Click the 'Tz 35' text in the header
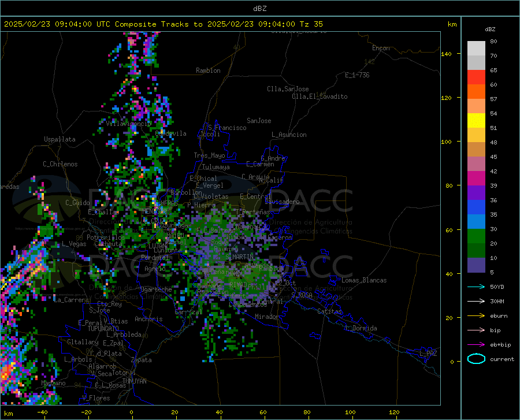 [311, 24]
